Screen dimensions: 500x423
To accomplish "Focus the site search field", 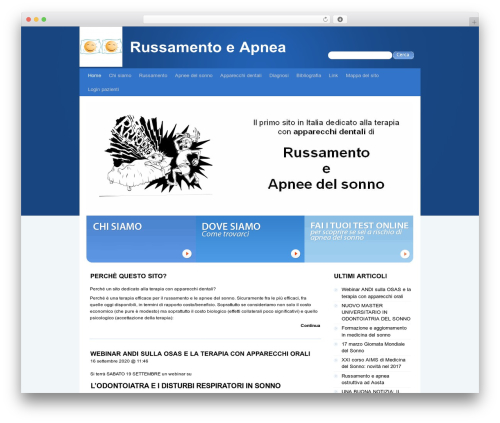I will (360, 55).
